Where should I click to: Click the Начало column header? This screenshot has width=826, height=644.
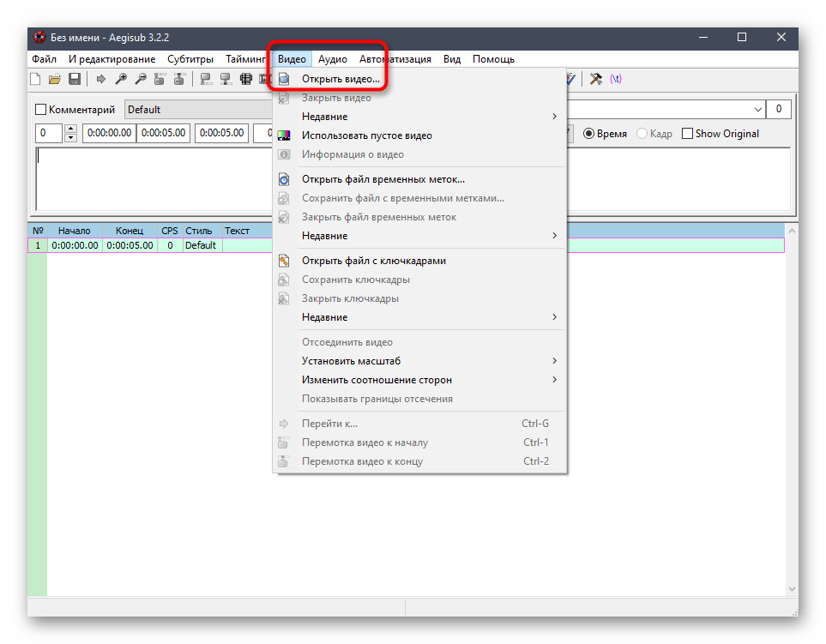(x=75, y=231)
